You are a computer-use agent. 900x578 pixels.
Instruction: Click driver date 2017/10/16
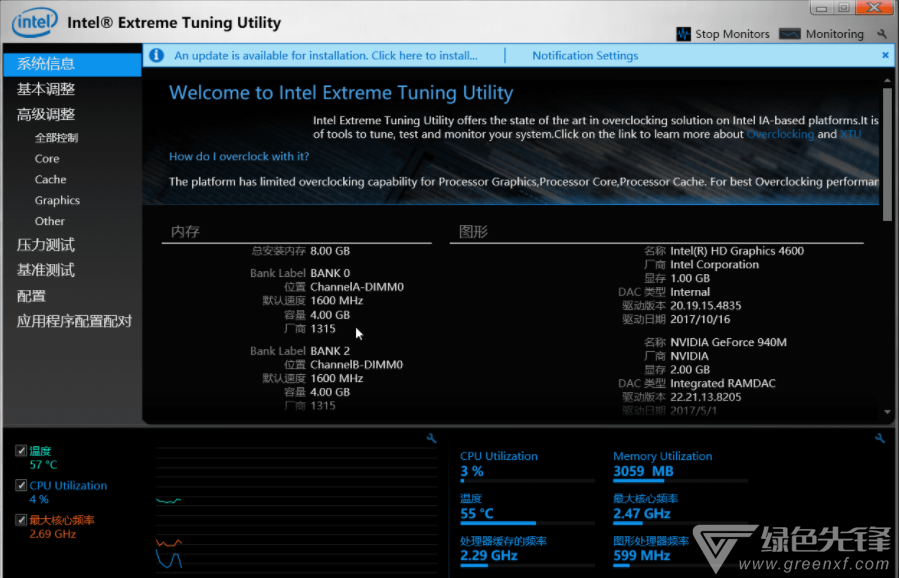(700, 319)
